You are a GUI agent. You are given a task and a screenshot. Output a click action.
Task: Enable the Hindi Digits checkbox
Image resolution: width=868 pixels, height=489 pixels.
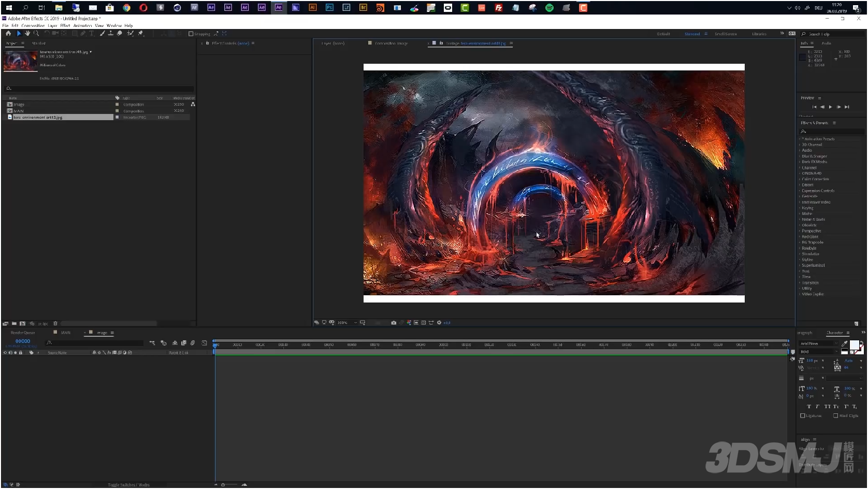[836, 416]
